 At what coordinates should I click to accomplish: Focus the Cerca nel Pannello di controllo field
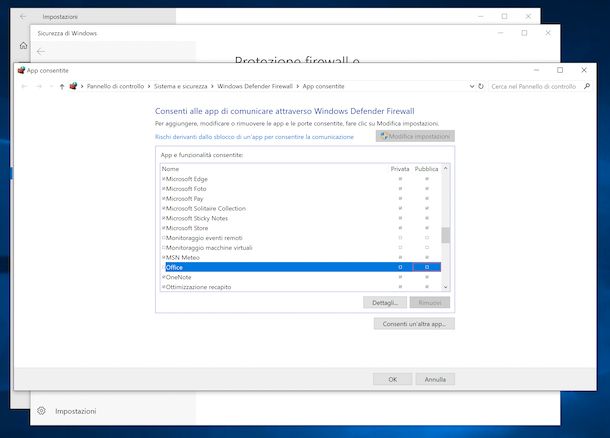pyautogui.click(x=534, y=86)
